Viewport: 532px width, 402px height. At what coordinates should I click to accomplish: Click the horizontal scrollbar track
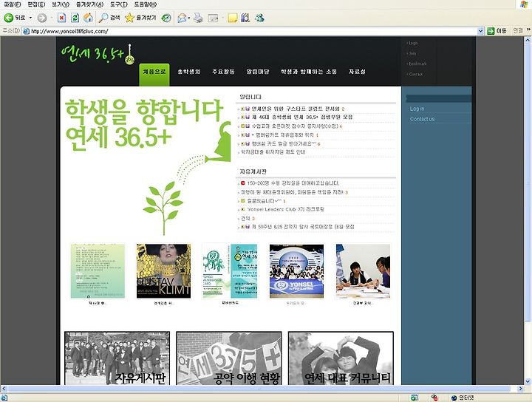262,389
